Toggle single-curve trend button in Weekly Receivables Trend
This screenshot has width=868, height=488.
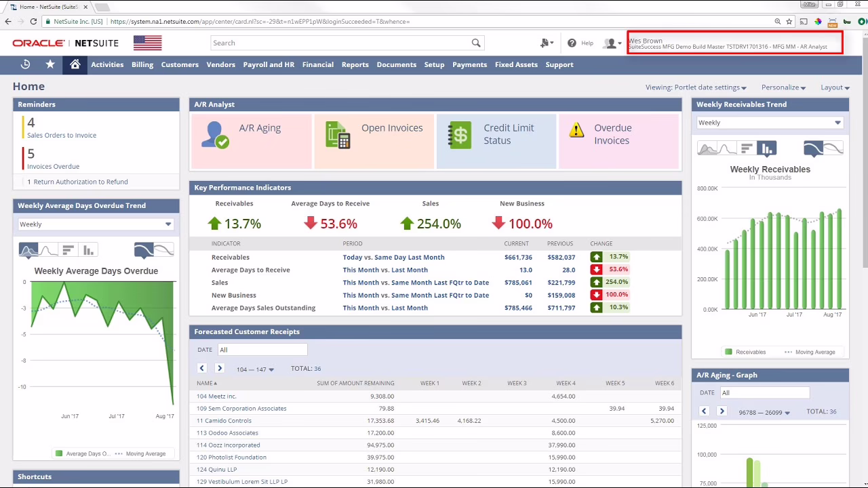coord(814,148)
